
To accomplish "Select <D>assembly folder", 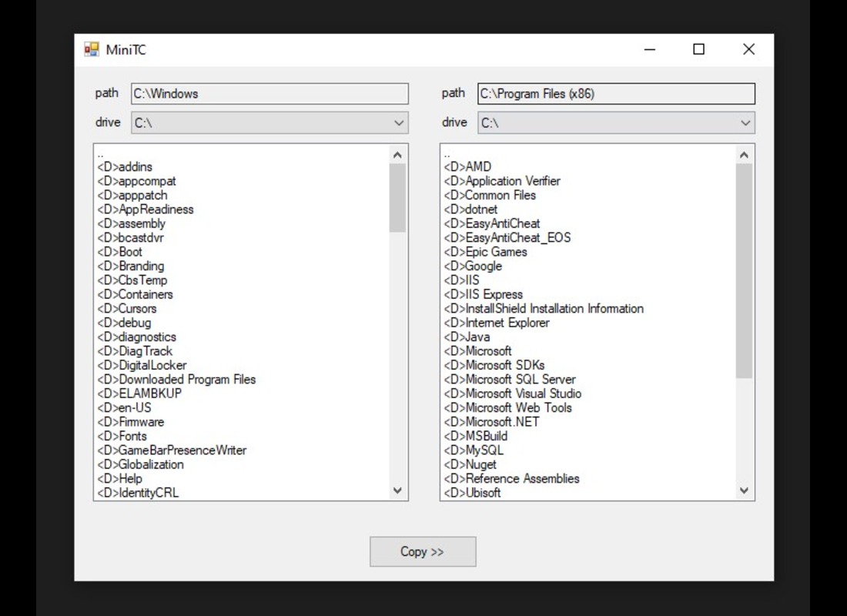I will [131, 224].
